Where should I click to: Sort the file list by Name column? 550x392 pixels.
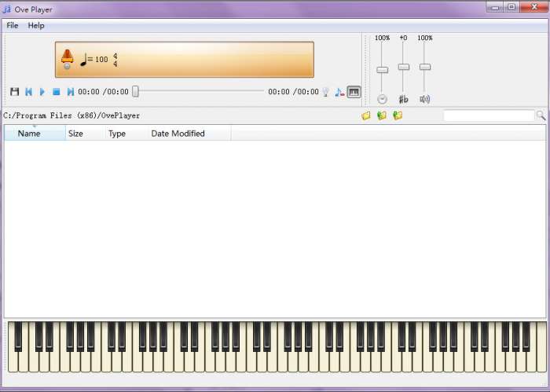coord(35,134)
